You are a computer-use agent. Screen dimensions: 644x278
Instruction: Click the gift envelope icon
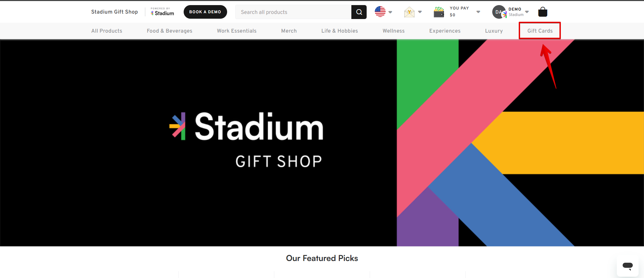[x=409, y=12]
